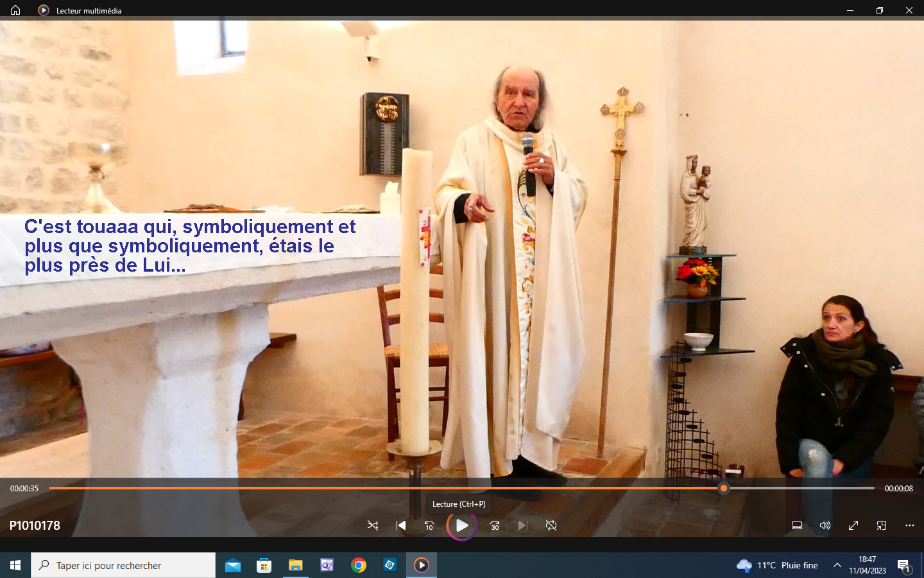Click the video title P1010178
The height and width of the screenshot is (578, 924).
[35, 525]
